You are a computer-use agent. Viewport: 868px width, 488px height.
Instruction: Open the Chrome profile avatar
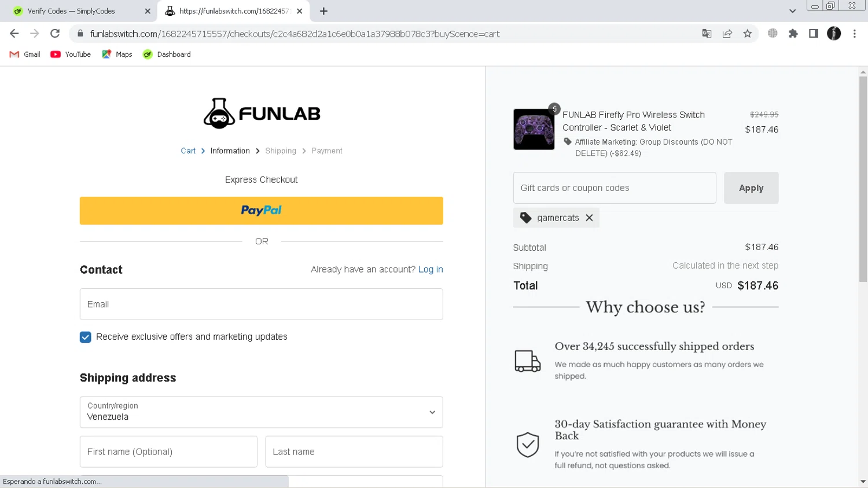pyautogui.click(x=834, y=34)
